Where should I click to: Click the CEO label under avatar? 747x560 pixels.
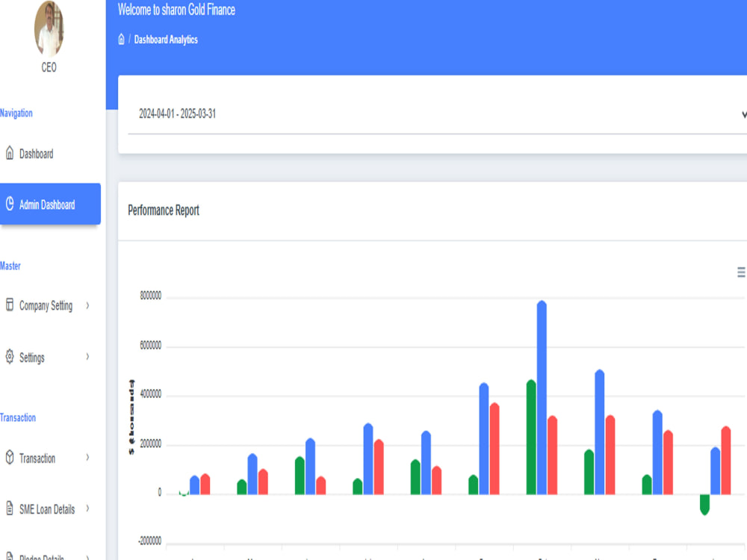(x=49, y=67)
